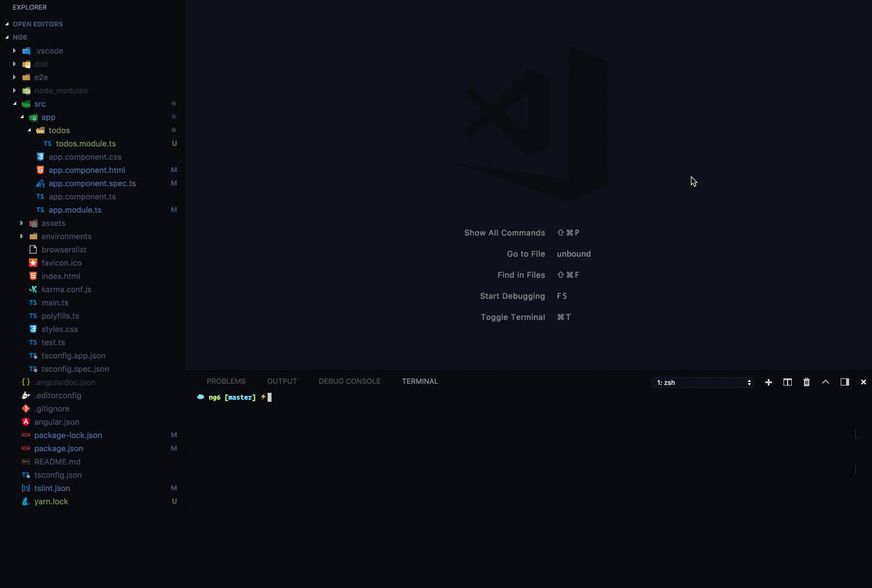Open app.component.ts file
The width and height of the screenshot is (872, 588).
[x=82, y=196]
